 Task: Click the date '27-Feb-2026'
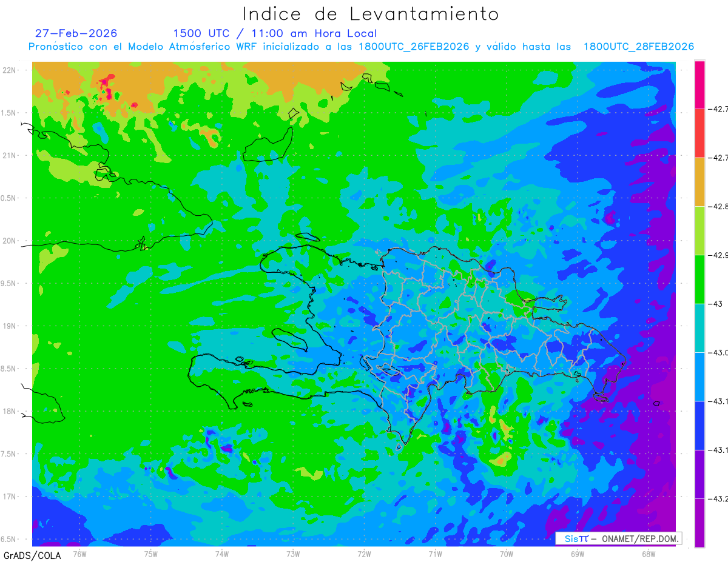[x=76, y=33]
